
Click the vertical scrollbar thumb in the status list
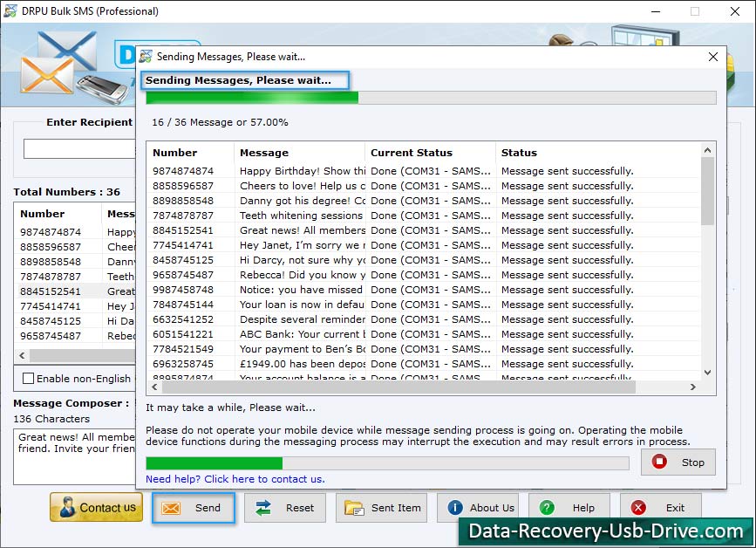click(707, 191)
